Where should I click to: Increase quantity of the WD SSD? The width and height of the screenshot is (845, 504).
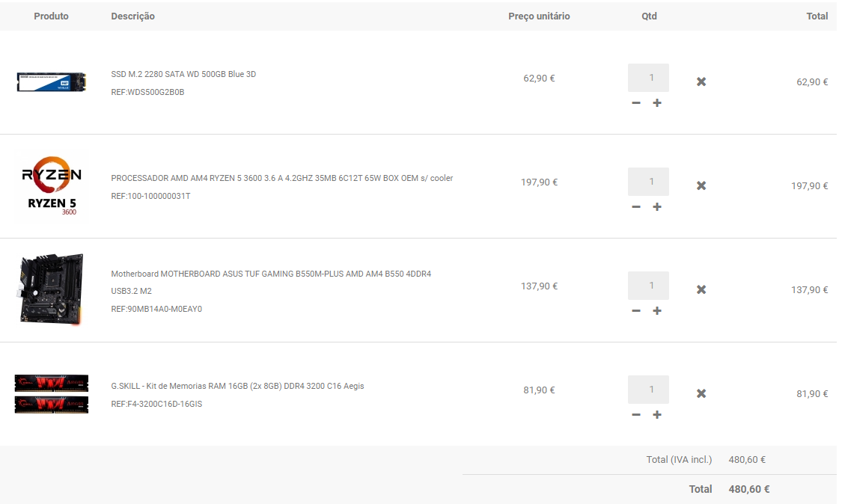(657, 103)
